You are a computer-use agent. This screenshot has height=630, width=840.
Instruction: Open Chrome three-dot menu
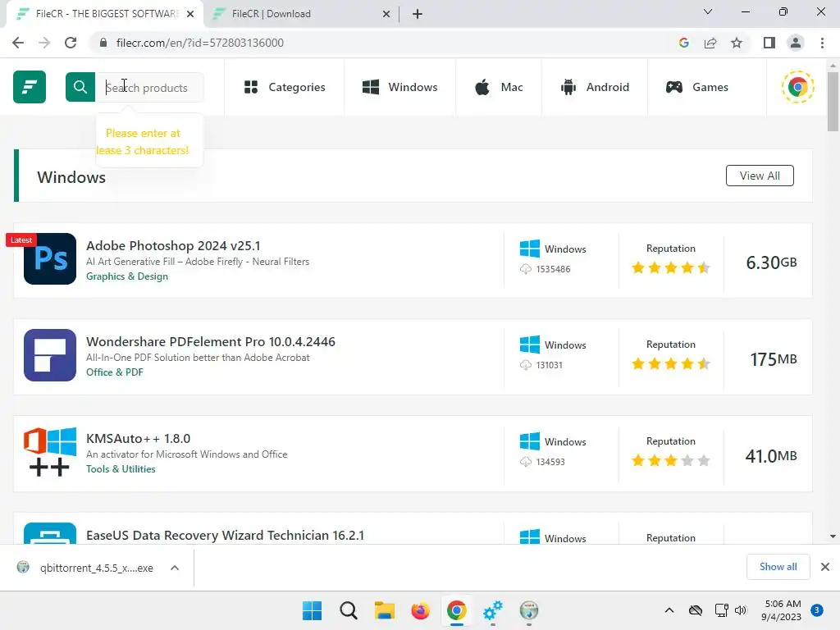click(x=822, y=43)
